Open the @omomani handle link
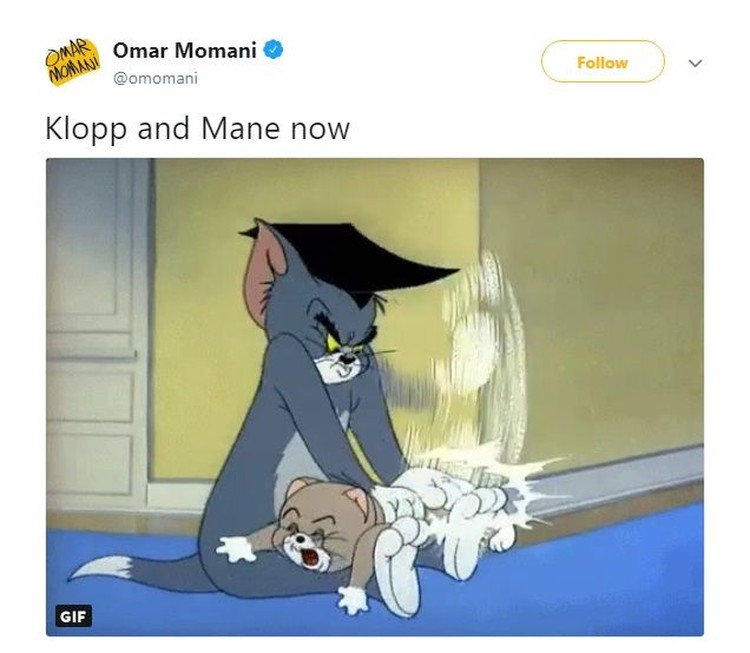The width and height of the screenshot is (750, 653). 155,78
